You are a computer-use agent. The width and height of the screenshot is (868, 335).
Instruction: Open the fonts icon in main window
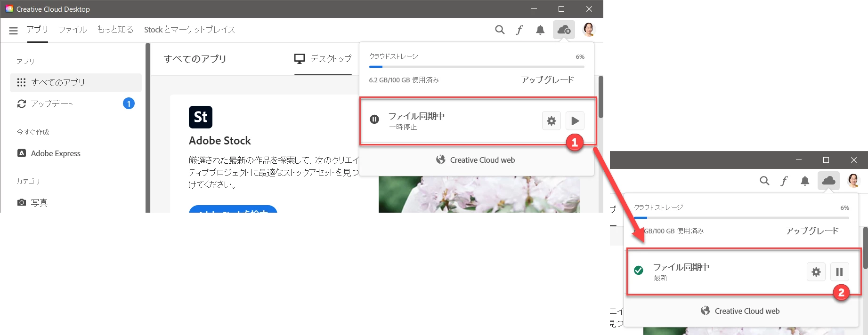[x=519, y=30]
